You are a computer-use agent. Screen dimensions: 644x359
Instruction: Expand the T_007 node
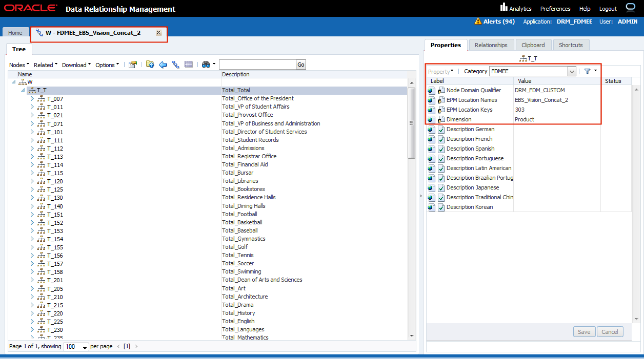click(x=32, y=98)
